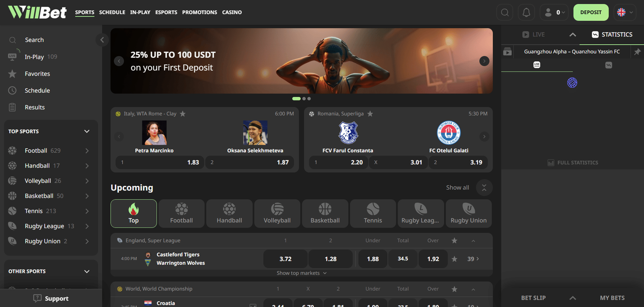
Task: Collapse the TOP SPORTS section
Action: coord(87,132)
